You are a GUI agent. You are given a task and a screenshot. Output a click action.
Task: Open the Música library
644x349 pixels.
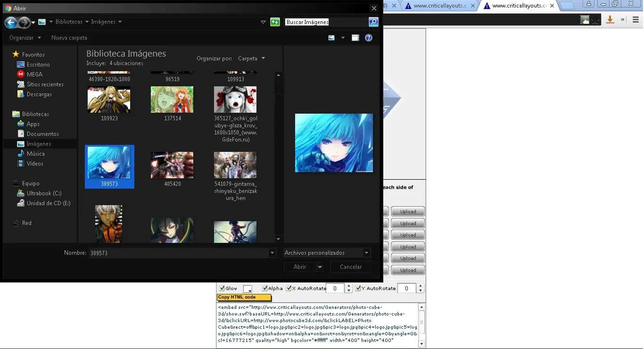pos(31,154)
